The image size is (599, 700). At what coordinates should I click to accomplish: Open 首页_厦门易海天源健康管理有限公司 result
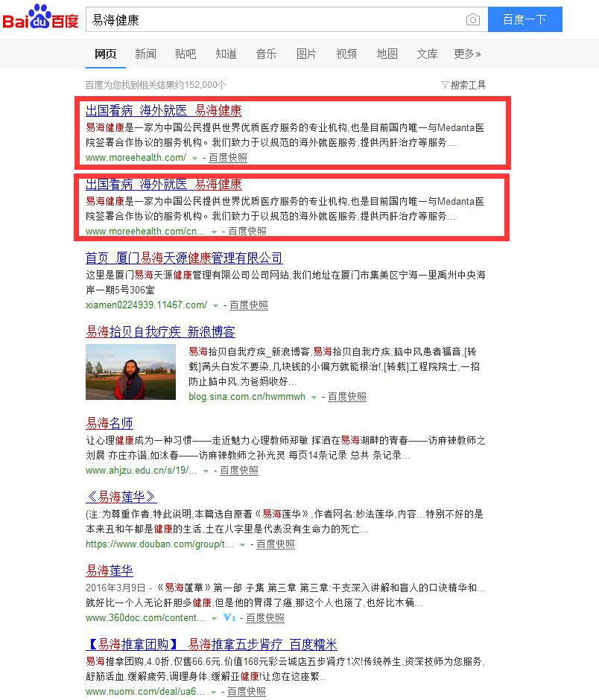(x=184, y=258)
